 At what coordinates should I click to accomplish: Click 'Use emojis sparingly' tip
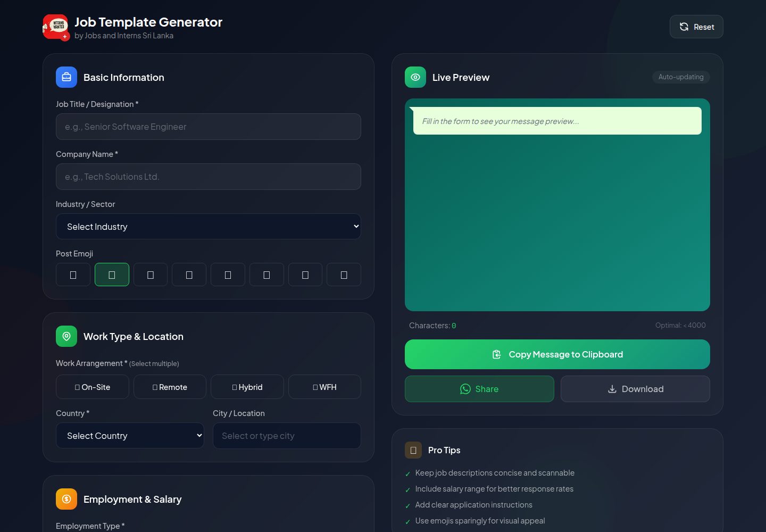click(x=480, y=521)
